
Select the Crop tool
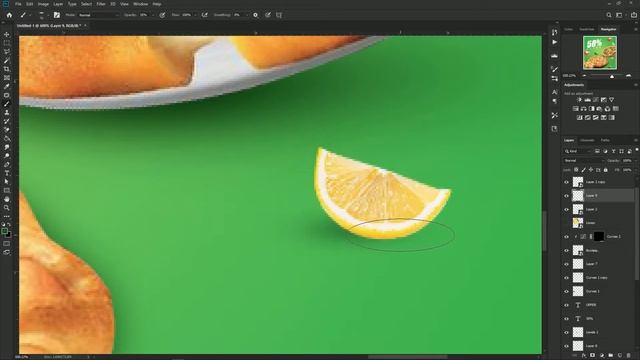pyautogui.click(x=7, y=69)
